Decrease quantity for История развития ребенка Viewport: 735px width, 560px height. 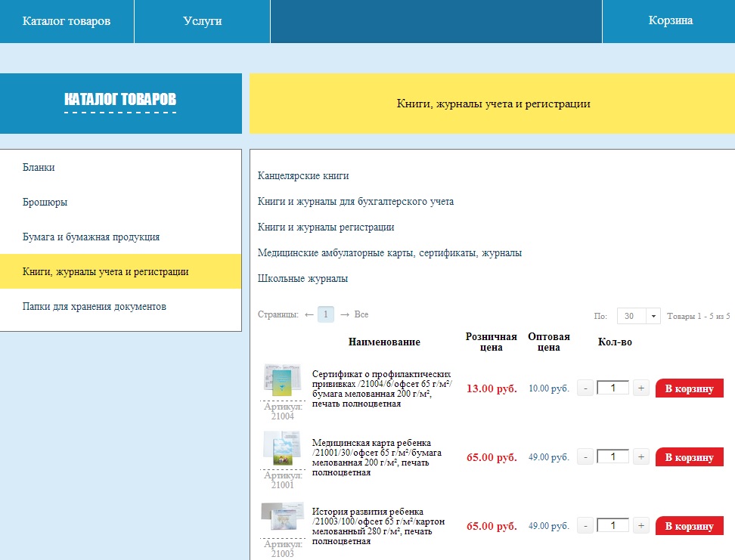[x=585, y=526]
